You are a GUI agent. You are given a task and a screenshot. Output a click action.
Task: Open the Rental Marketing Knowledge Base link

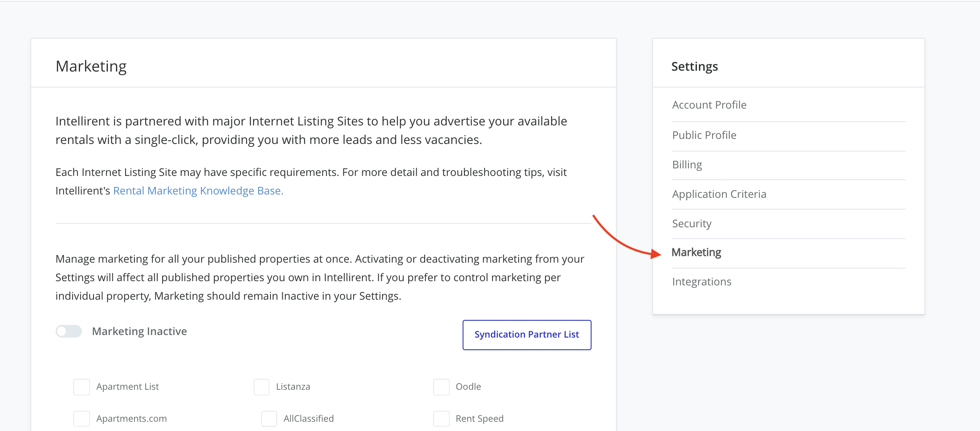click(198, 191)
